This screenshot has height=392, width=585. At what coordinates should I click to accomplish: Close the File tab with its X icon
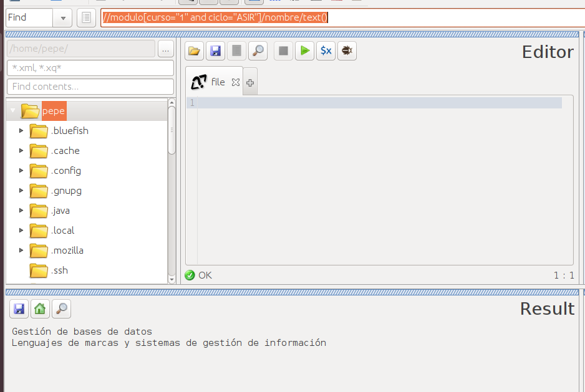coord(235,82)
